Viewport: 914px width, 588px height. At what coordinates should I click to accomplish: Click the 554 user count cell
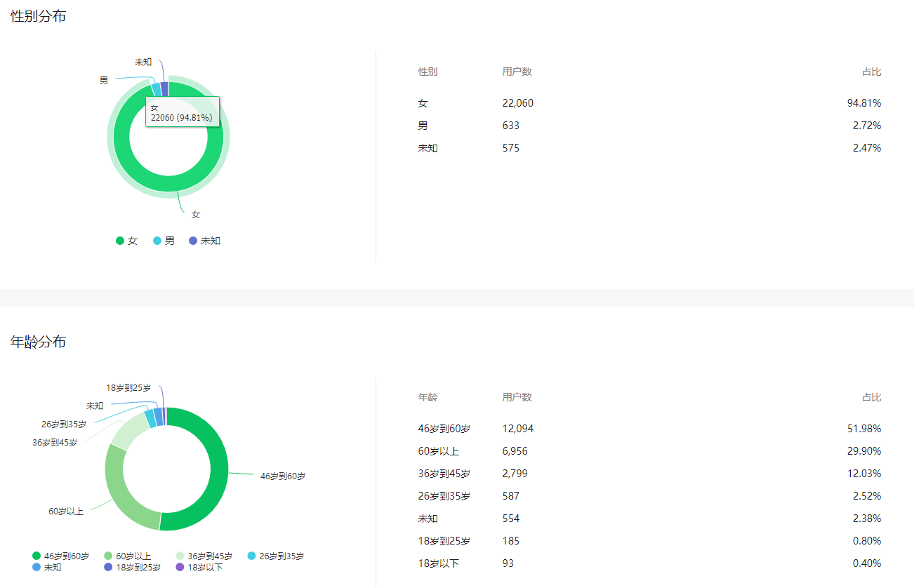point(511,519)
